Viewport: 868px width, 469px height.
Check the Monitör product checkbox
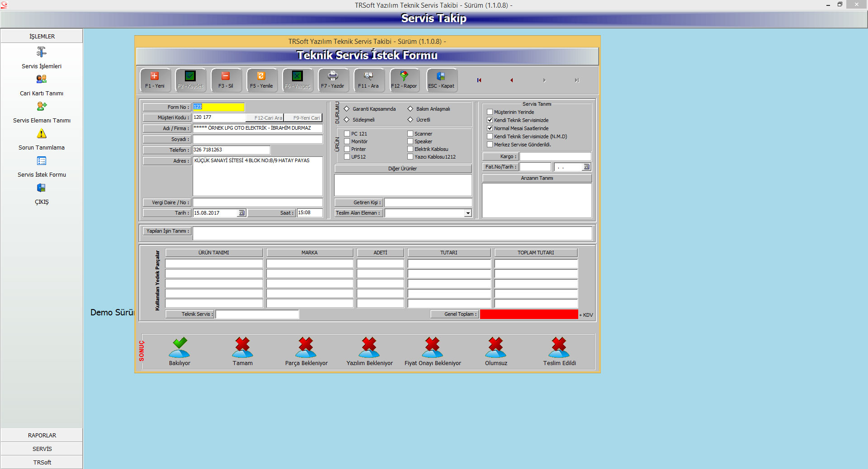click(347, 141)
